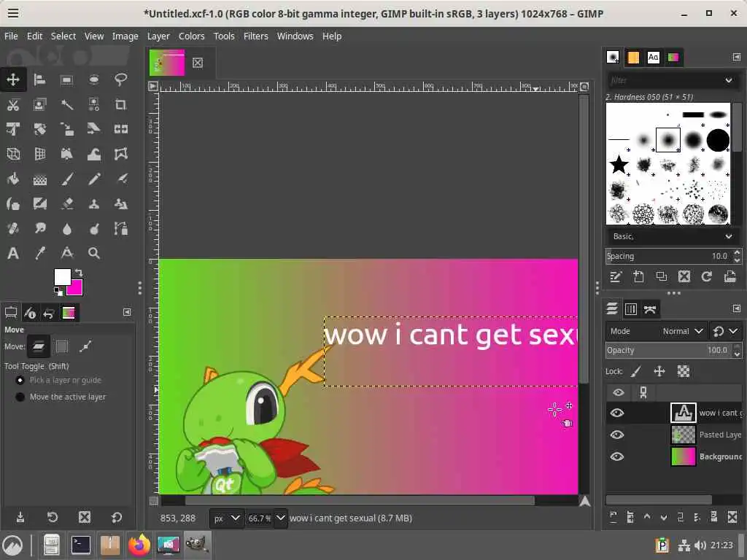Viewport: 747px width, 560px height.
Task: Pick the Eraser tool
Action: pos(66,204)
